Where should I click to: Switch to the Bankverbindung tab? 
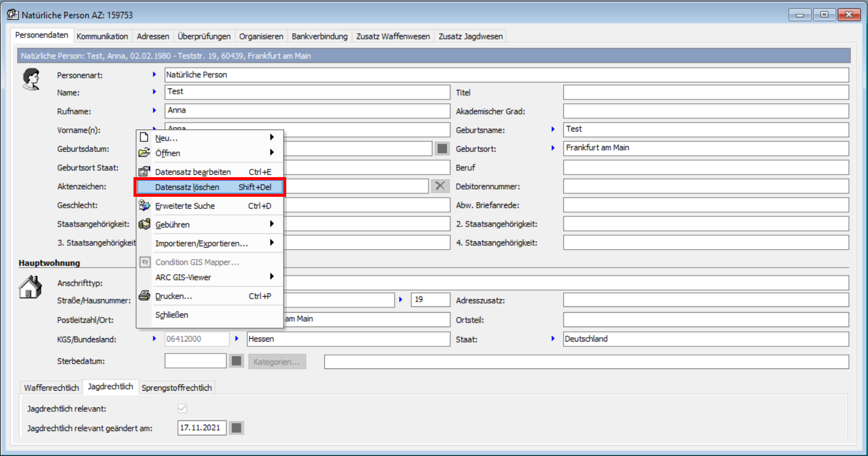click(319, 36)
